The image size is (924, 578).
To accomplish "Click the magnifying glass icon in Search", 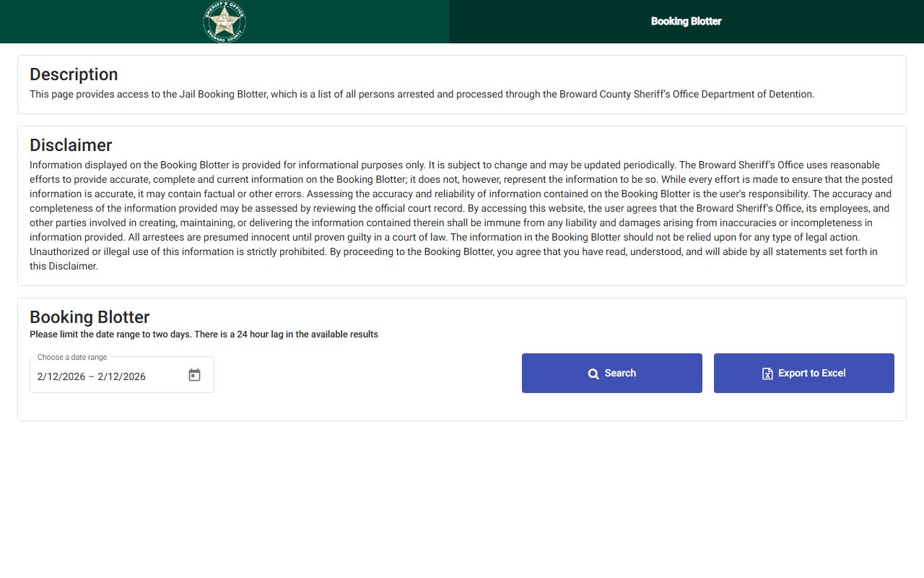I will [593, 374].
